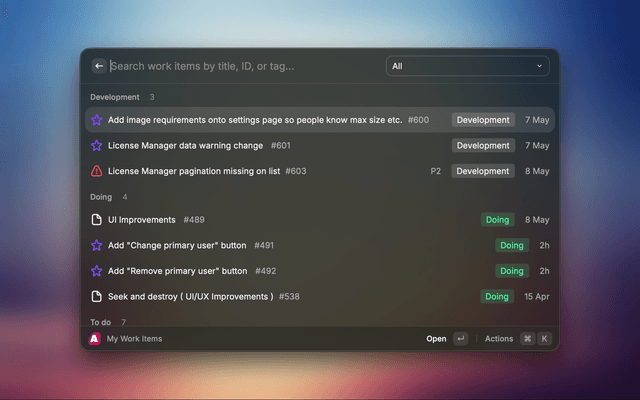Select 'License Manager pagination missing on list' item
640x400 pixels.
pyautogui.click(x=320, y=171)
